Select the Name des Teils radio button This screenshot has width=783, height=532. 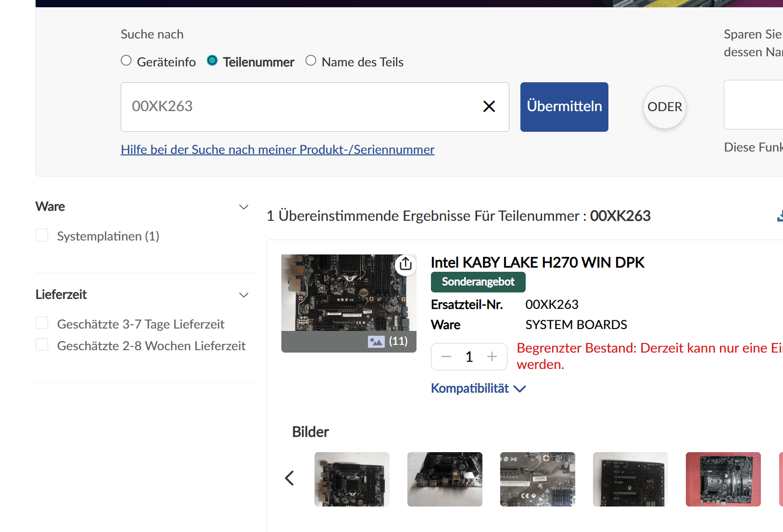coord(311,61)
